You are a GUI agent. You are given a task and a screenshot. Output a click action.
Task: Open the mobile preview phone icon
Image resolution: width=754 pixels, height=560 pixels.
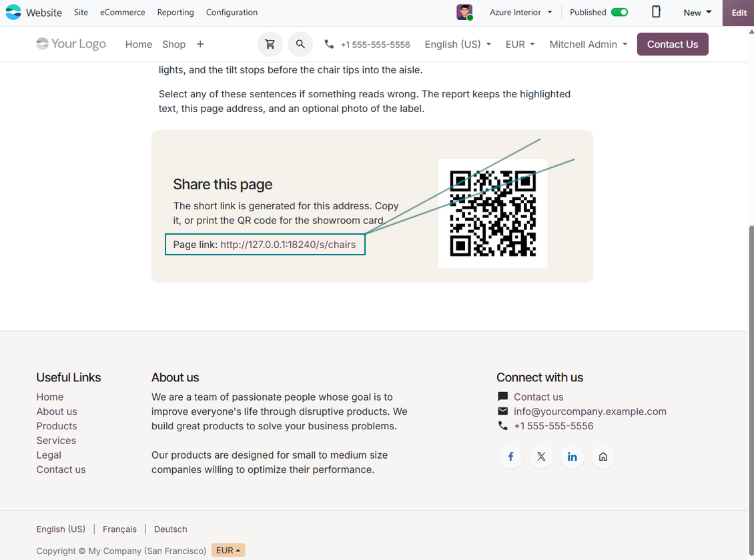click(x=656, y=12)
